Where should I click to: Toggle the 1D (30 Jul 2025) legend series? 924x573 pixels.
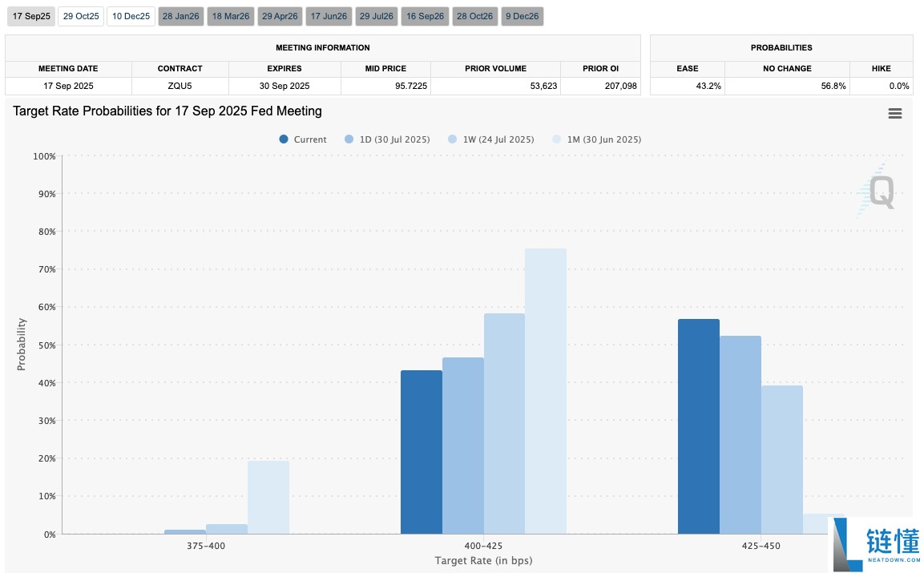coord(387,139)
